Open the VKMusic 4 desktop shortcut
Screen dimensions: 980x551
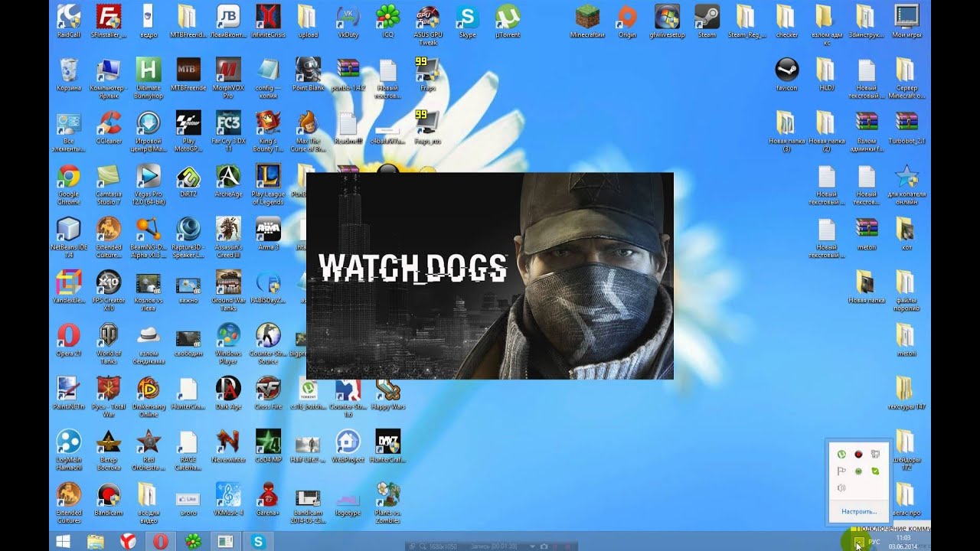228,500
